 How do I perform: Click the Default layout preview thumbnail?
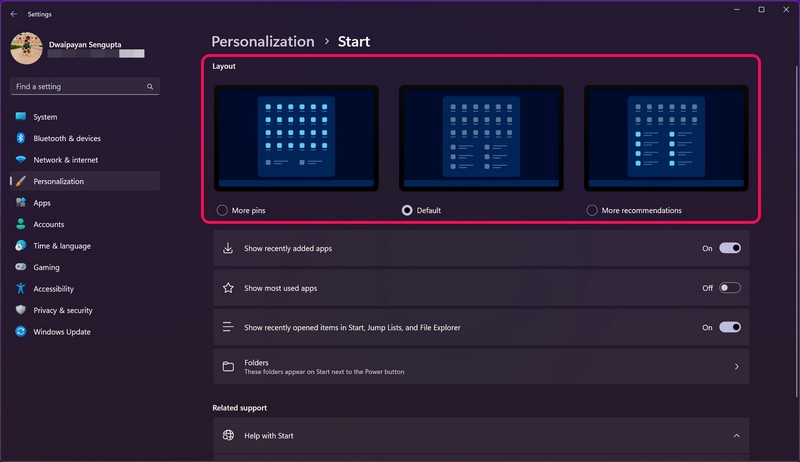coord(481,137)
